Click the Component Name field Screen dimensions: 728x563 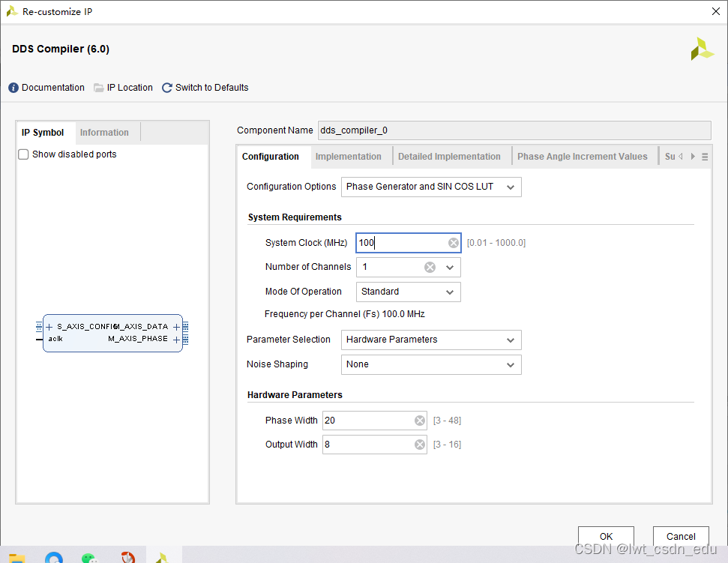point(514,130)
